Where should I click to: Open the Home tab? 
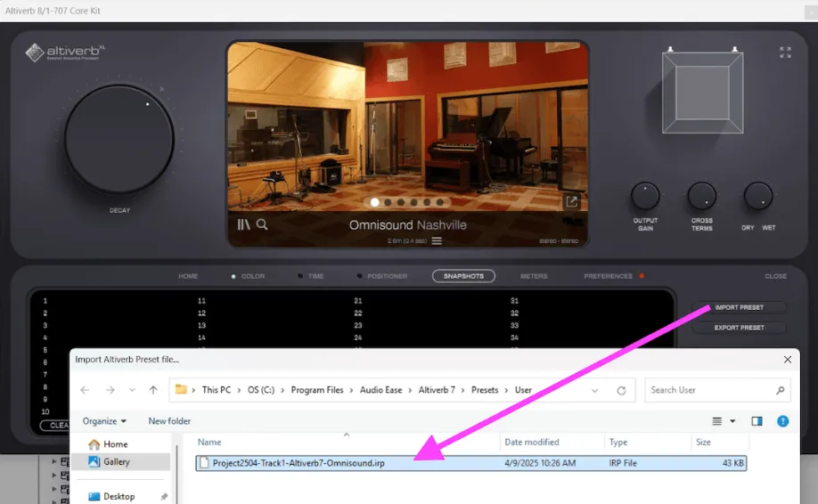[x=188, y=276]
